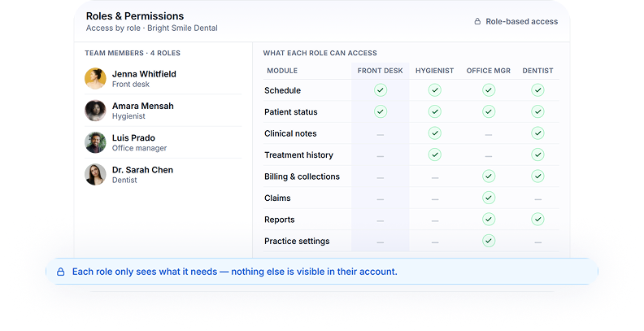Toggle Schedule access for Front Desk
The image size is (644, 331).
click(381, 90)
